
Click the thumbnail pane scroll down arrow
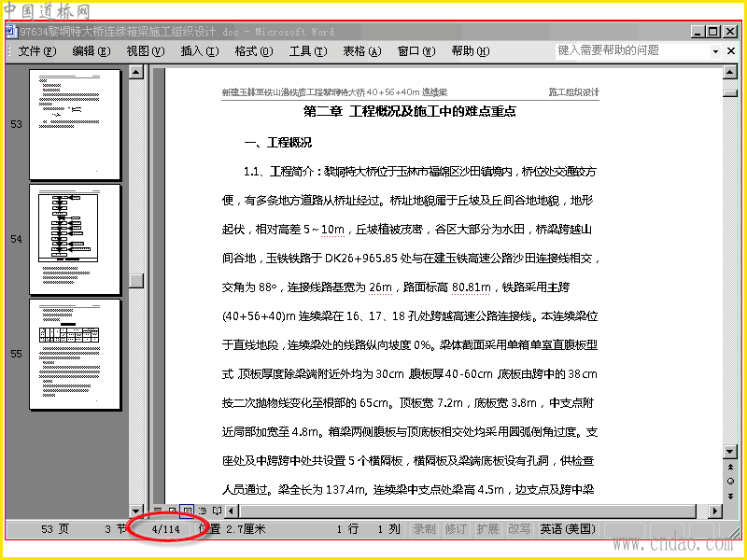click(x=136, y=511)
